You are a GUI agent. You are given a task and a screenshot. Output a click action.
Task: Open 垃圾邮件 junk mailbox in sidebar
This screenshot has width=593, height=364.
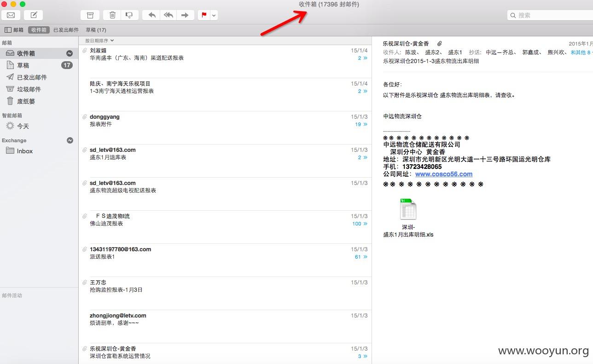[39, 89]
